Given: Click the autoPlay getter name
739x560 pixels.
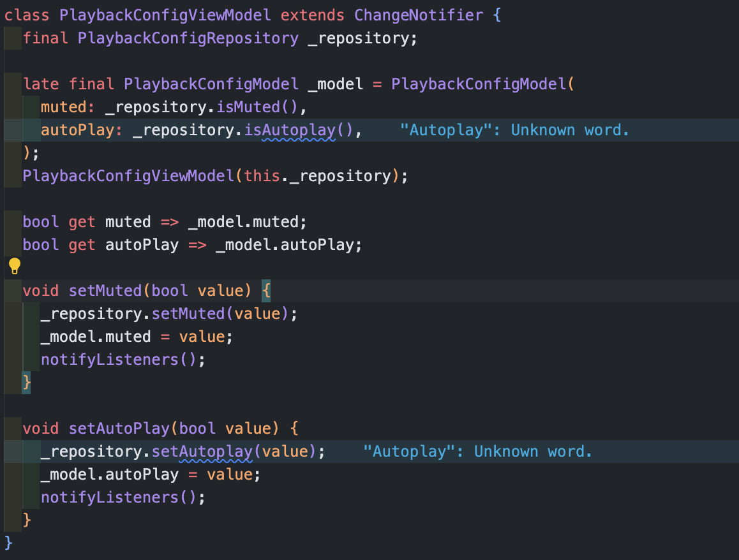Looking at the screenshot, I should click(142, 245).
